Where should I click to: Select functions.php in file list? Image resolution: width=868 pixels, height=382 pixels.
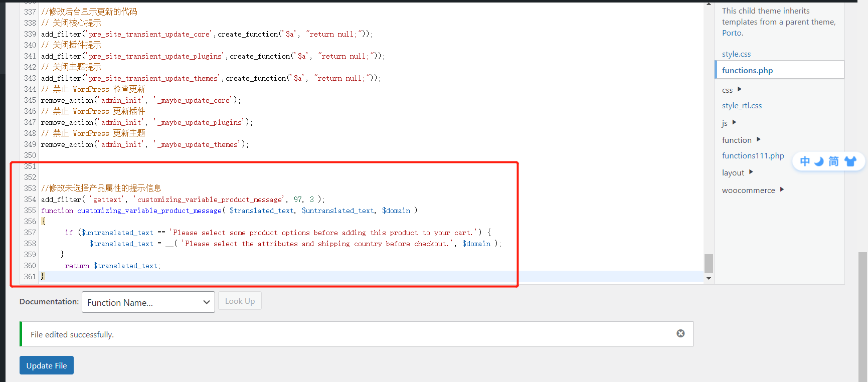[x=747, y=70]
